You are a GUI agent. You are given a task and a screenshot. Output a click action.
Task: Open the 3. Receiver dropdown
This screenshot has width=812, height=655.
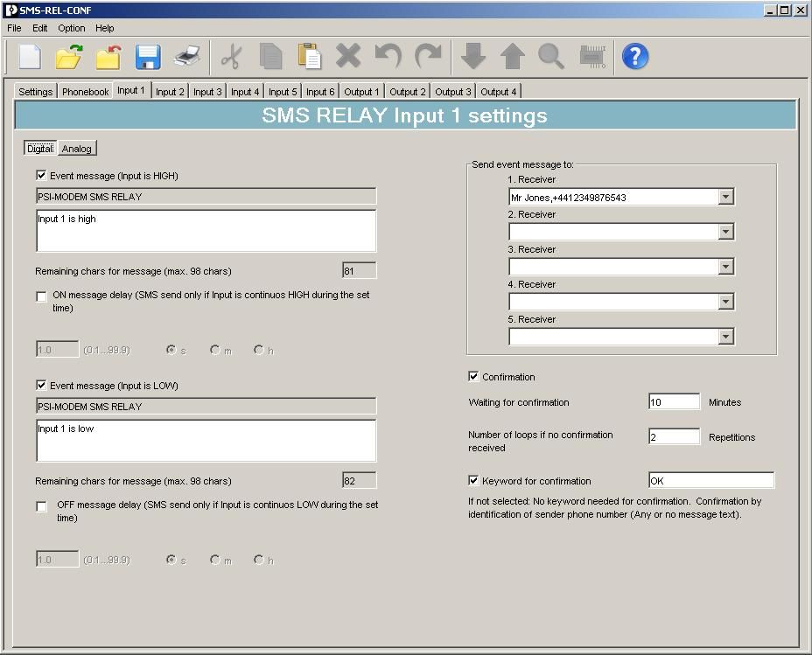(725, 267)
